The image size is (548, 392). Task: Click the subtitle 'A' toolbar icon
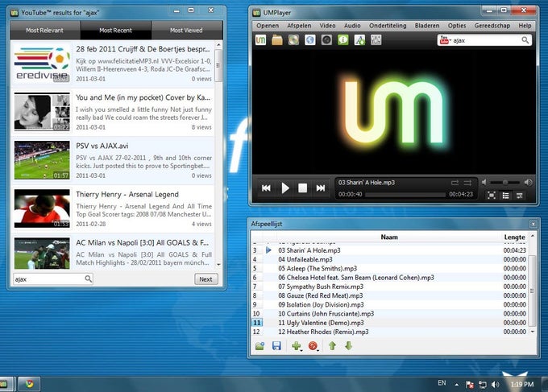[359, 40]
